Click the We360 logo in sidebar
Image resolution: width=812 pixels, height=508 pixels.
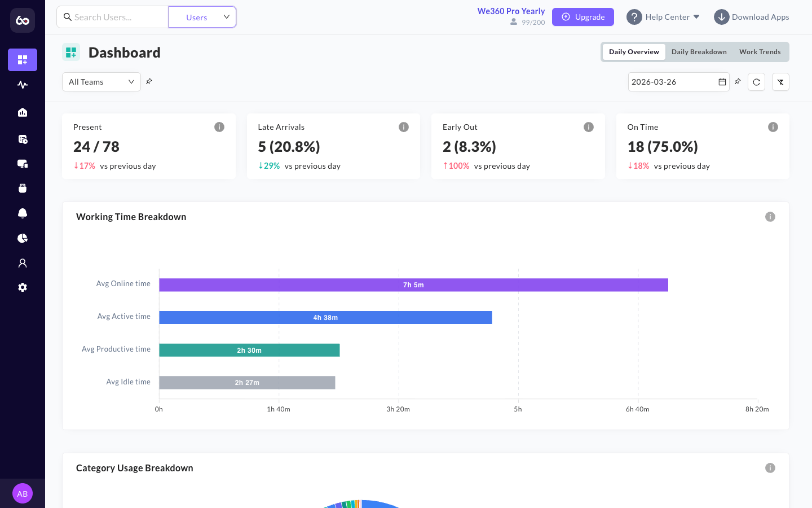point(23,20)
